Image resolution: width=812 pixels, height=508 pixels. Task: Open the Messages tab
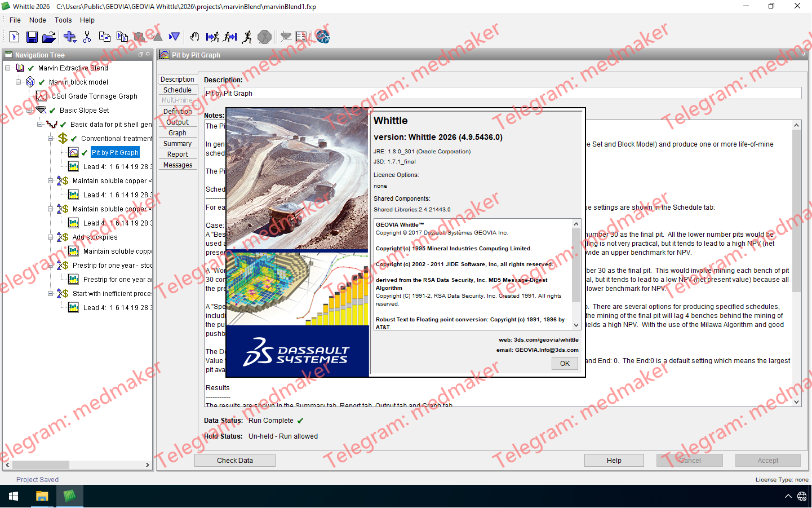click(178, 165)
